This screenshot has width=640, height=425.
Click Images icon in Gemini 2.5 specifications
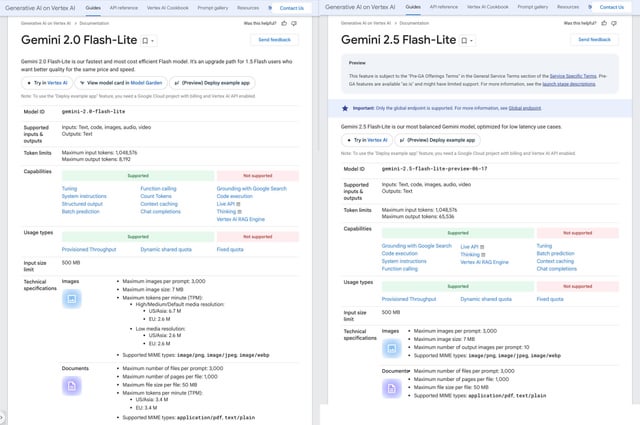click(391, 348)
